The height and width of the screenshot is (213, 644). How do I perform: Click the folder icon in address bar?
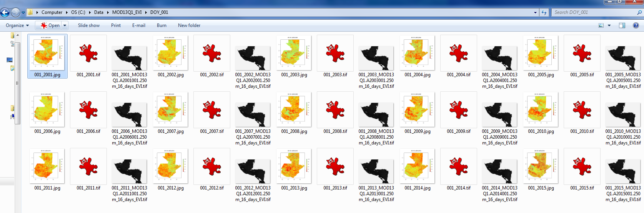[x=30, y=12]
